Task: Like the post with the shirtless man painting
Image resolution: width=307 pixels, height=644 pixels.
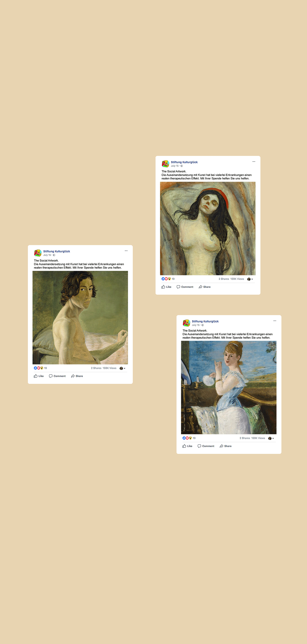Action: pos(39,376)
